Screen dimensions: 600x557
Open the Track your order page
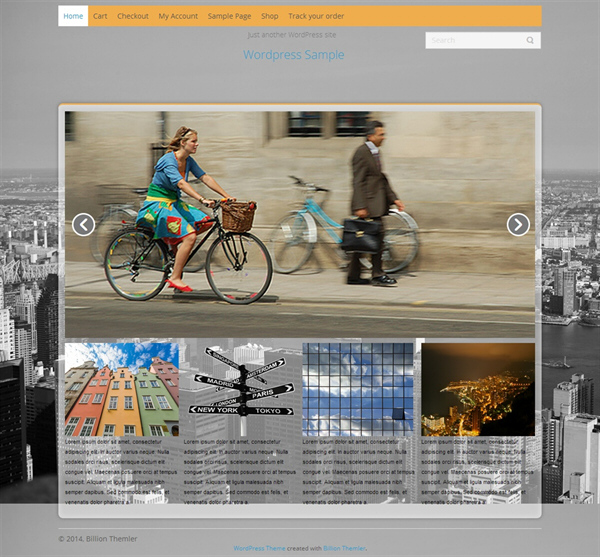(316, 16)
